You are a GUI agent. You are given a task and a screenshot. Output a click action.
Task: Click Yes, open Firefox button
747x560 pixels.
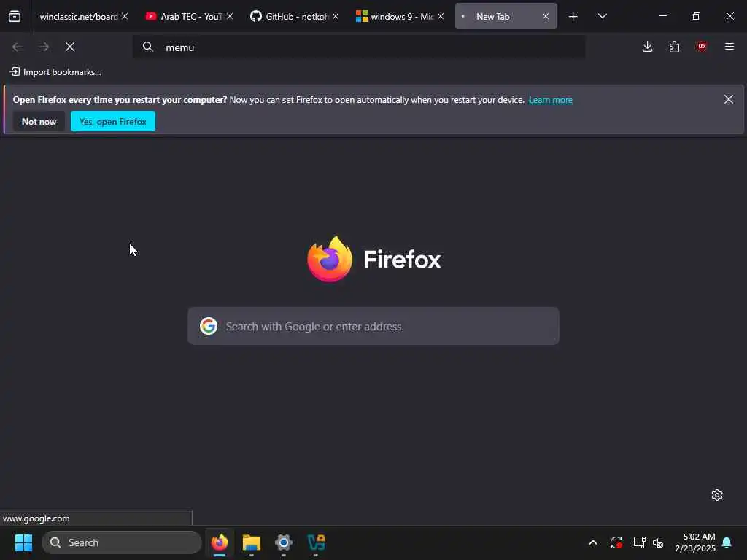[x=113, y=122]
